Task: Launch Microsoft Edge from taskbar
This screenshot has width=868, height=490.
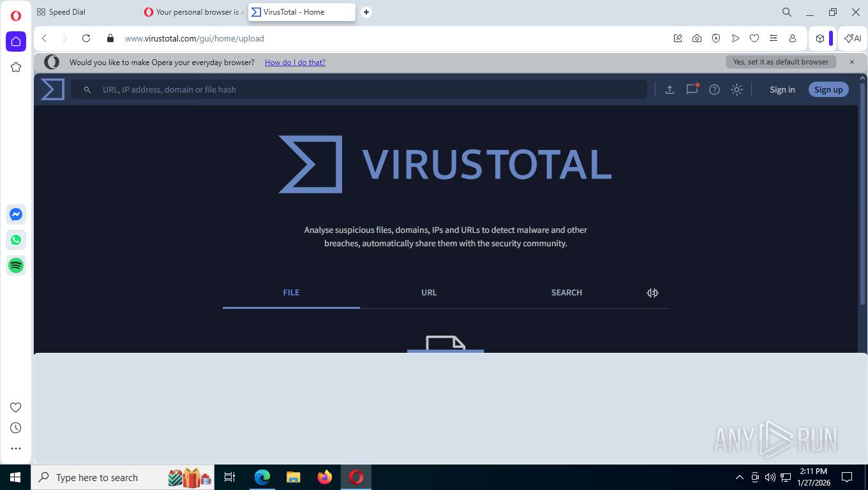Action: (x=262, y=477)
